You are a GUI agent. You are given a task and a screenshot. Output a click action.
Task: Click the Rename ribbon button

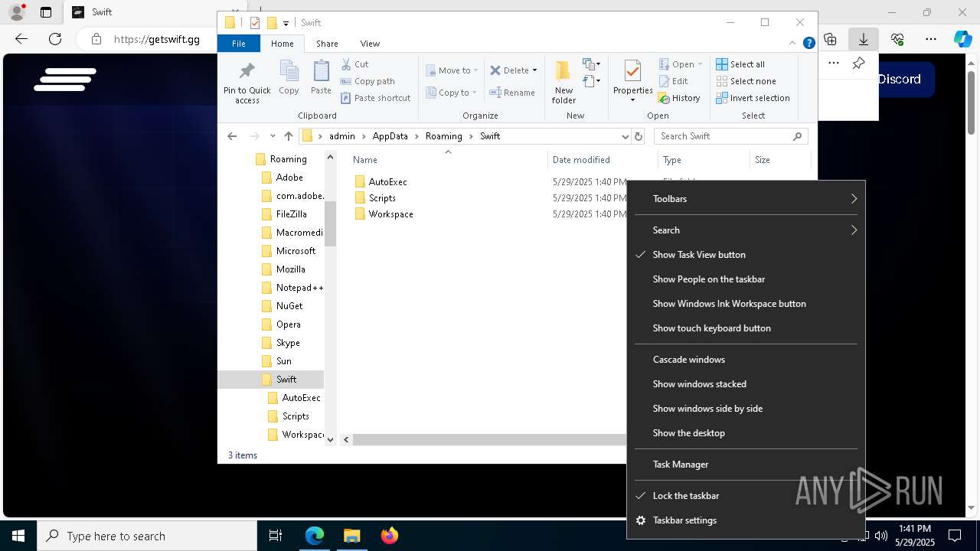(x=512, y=93)
